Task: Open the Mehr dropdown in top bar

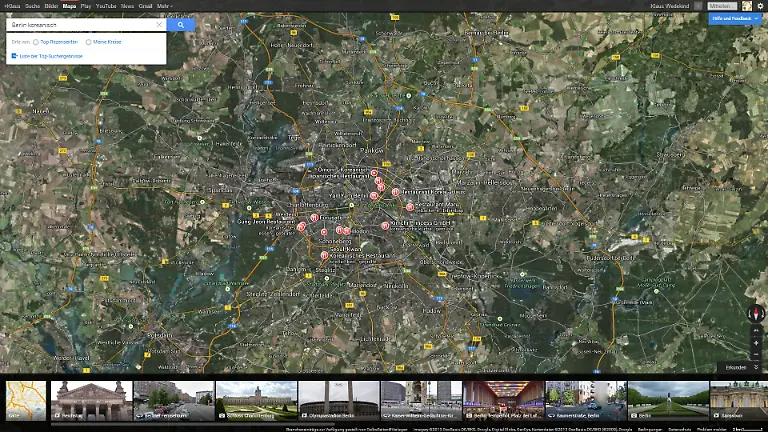Action: [x=164, y=6]
